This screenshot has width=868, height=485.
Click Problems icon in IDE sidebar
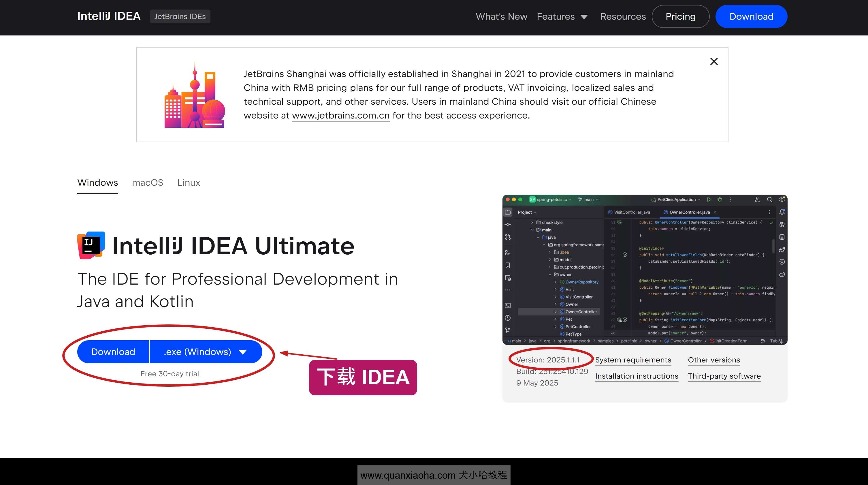[508, 318]
